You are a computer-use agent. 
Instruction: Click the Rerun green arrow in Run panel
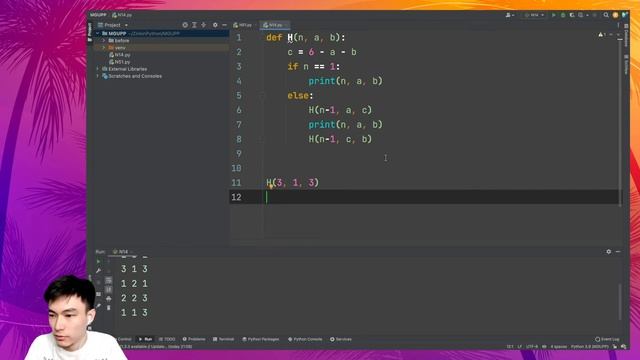(x=98, y=261)
